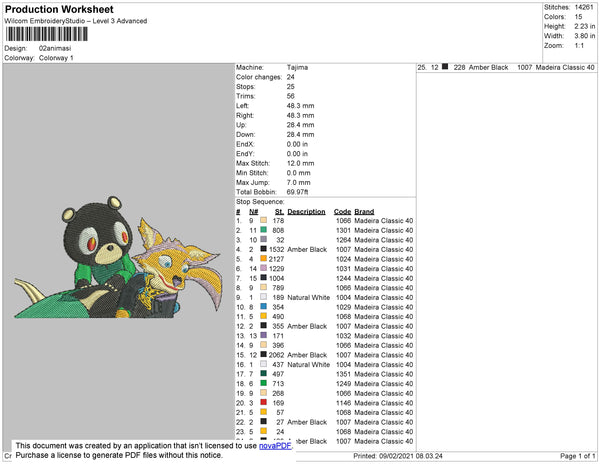Click the 'Stop Sequence:' heading
600x464 pixels.
pos(260,202)
